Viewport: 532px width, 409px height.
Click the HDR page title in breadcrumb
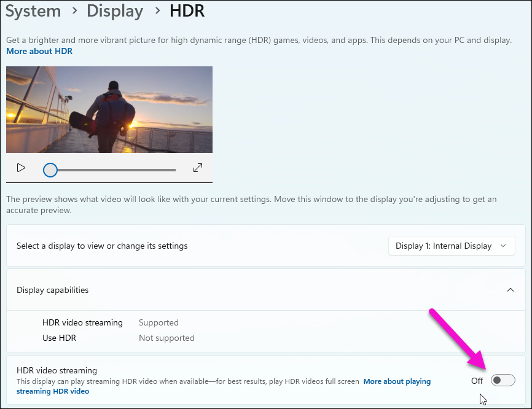[x=187, y=11]
